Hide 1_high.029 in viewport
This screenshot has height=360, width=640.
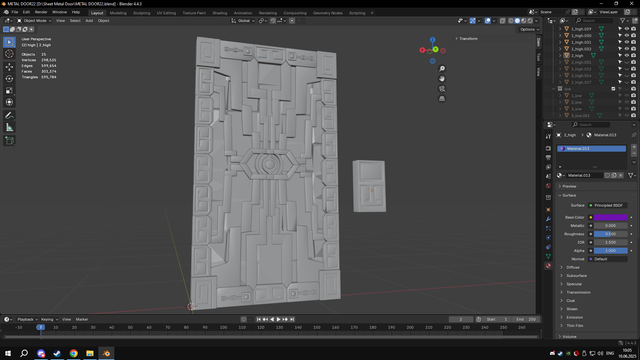pos(627,29)
